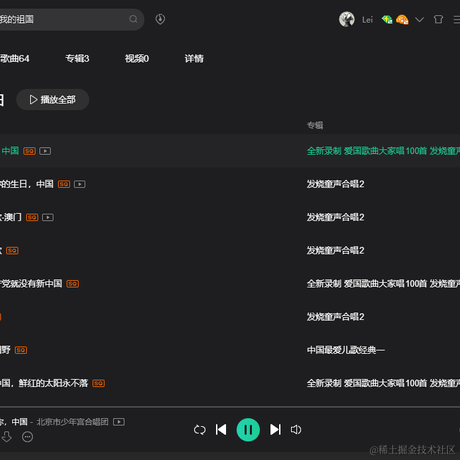
Task: Click SQ badge on the green 中国 row
Action: tap(29, 151)
